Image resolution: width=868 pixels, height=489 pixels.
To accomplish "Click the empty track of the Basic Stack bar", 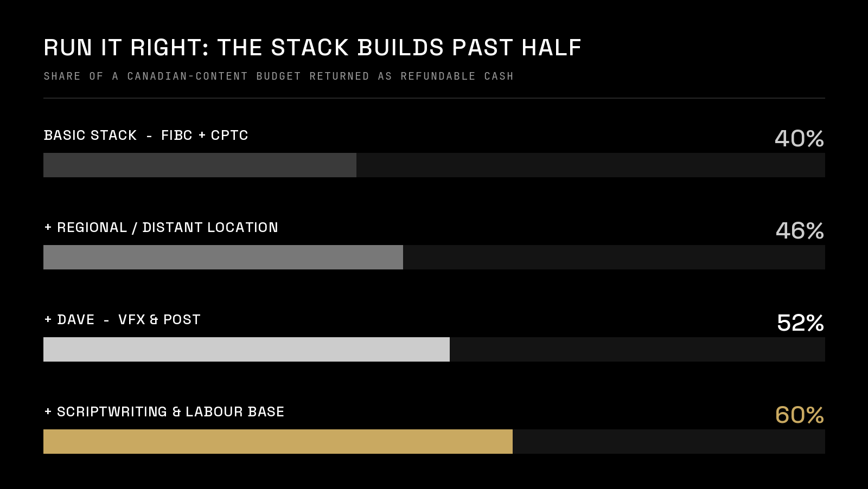I will pyautogui.click(x=591, y=165).
